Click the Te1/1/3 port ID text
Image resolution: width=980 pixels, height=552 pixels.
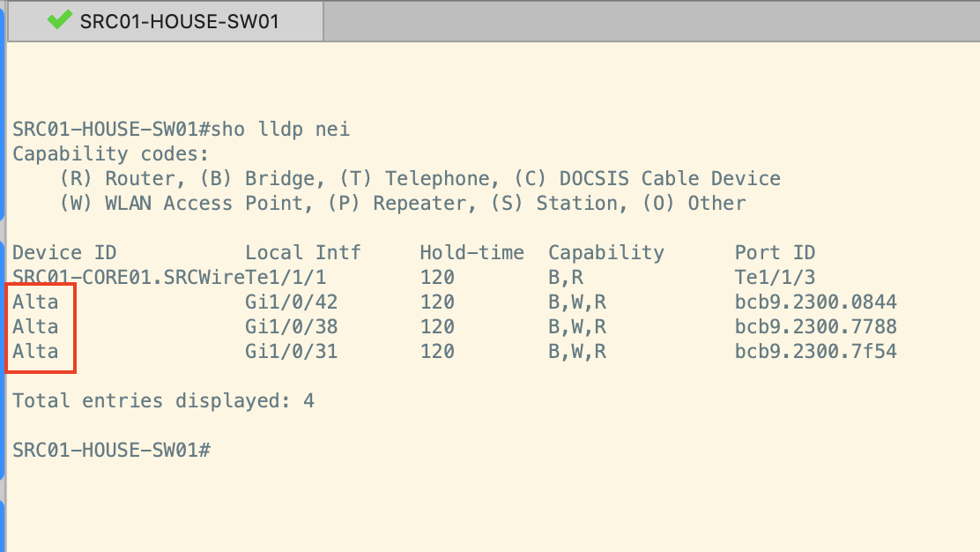coord(775,277)
